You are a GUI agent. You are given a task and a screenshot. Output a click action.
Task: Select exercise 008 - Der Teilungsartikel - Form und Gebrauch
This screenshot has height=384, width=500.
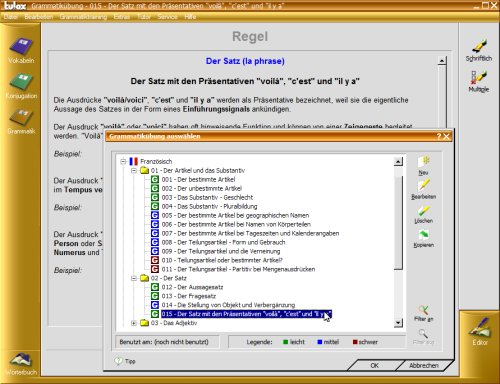tap(223, 242)
